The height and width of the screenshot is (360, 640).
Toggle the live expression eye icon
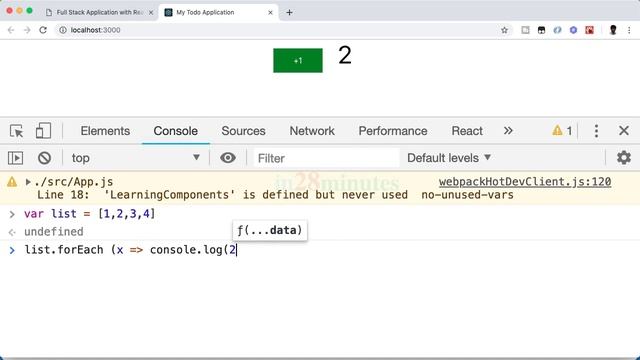coord(228,158)
